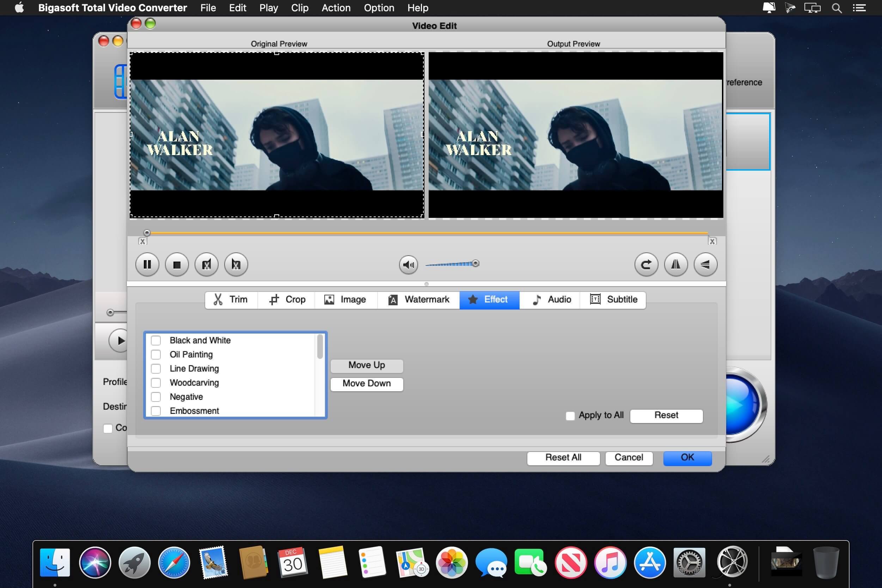Enable the Black and White effect
Viewport: 882px width, 588px height.
point(155,341)
